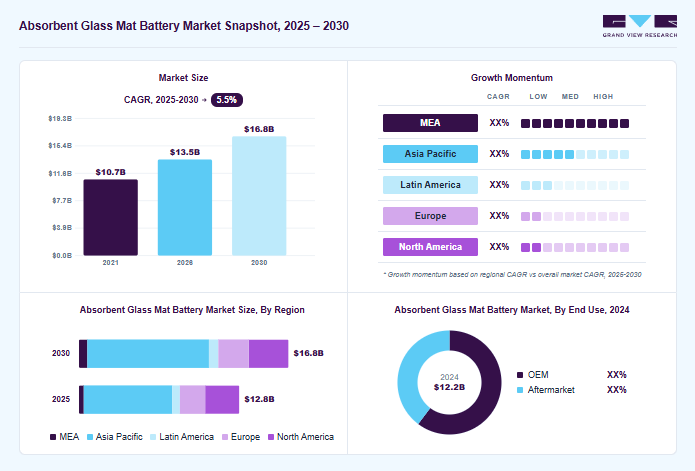
Task: Click the Europe segment of 2030 bar
Action: point(234,354)
